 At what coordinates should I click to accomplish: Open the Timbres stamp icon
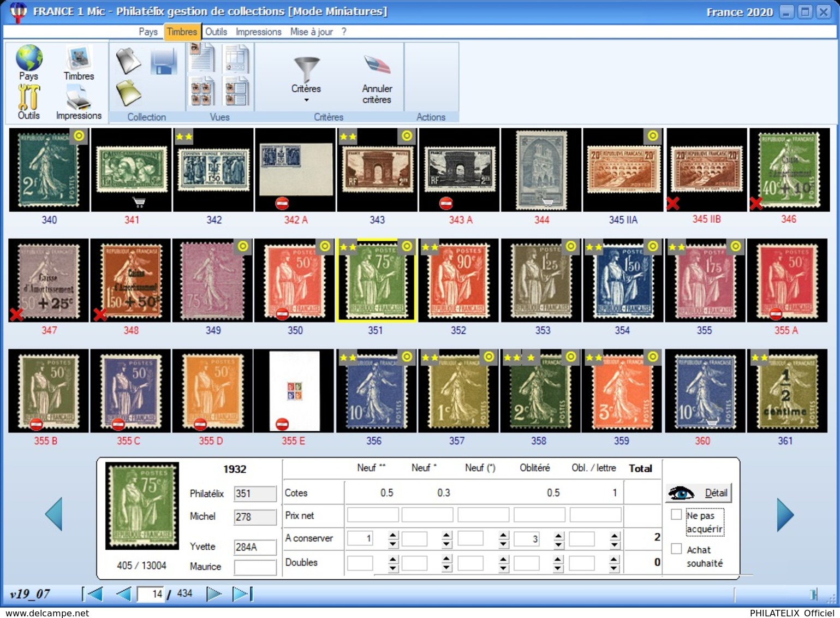(79, 58)
